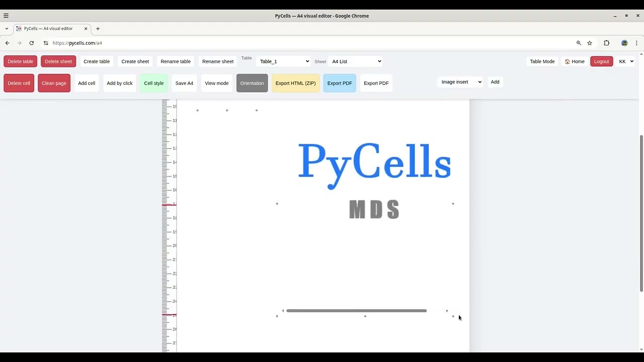Image resolution: width=644 pixels, height=362 pixels.
Task: Open the Extensions puzzle icon
Action: [607, 43]
